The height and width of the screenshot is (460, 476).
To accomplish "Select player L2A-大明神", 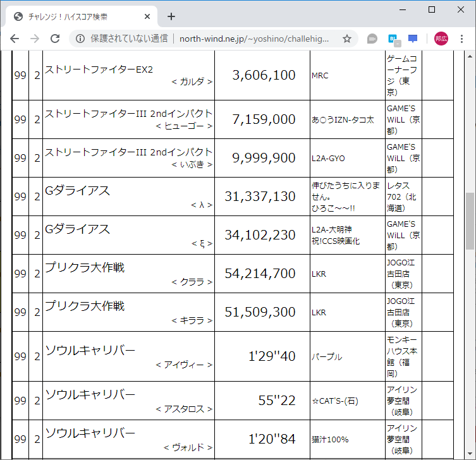I will 332,230.
